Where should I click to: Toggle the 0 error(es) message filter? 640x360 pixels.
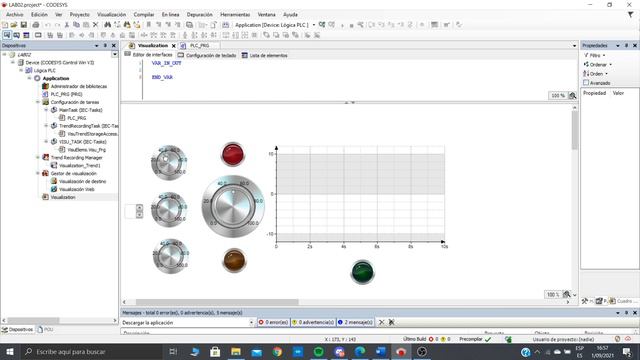coord(273,322)
